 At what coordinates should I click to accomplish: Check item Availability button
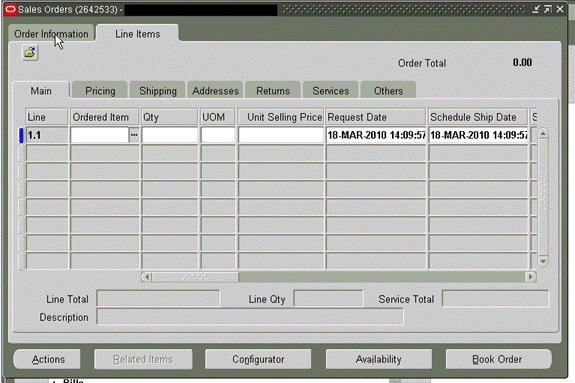point(378,359)
